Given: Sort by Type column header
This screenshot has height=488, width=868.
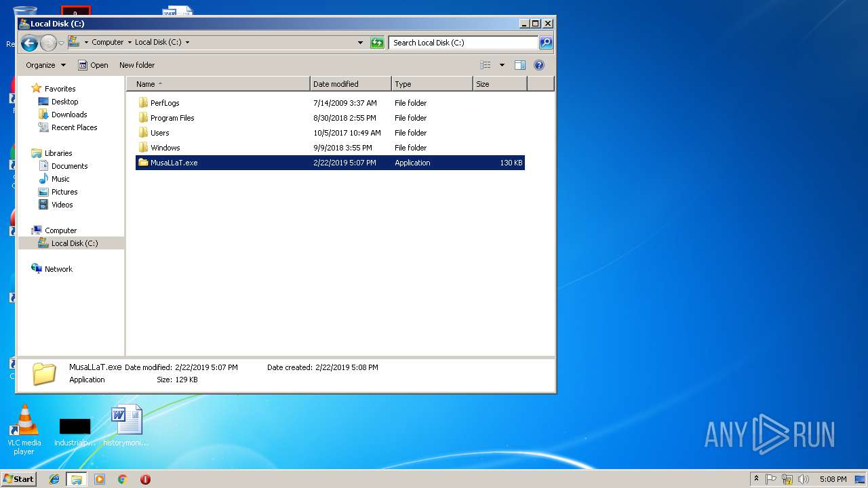Looking at the screenshot, I should (432, 84).
